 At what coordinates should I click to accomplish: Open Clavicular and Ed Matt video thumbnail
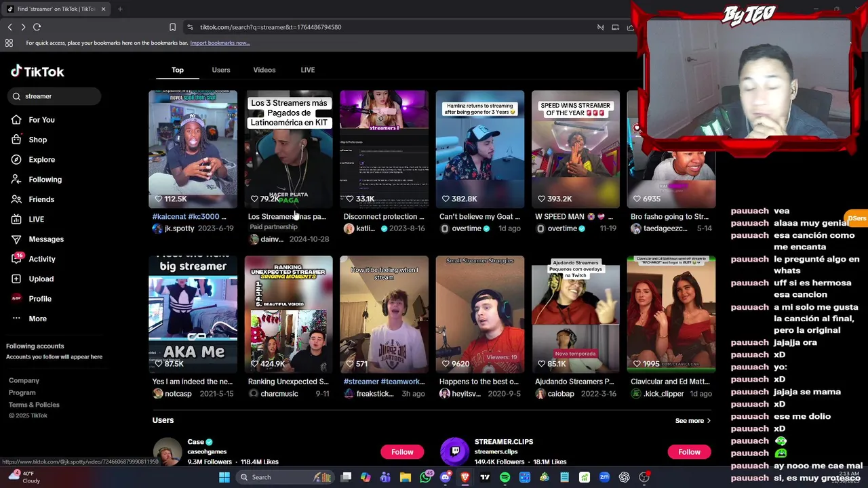671,314
